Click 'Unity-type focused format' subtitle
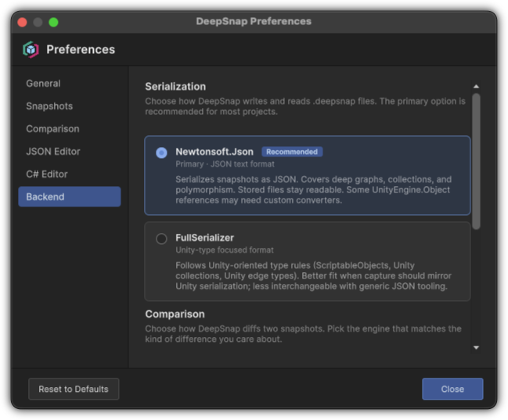This screenshot has width=508, height=420. click(225, 250)
